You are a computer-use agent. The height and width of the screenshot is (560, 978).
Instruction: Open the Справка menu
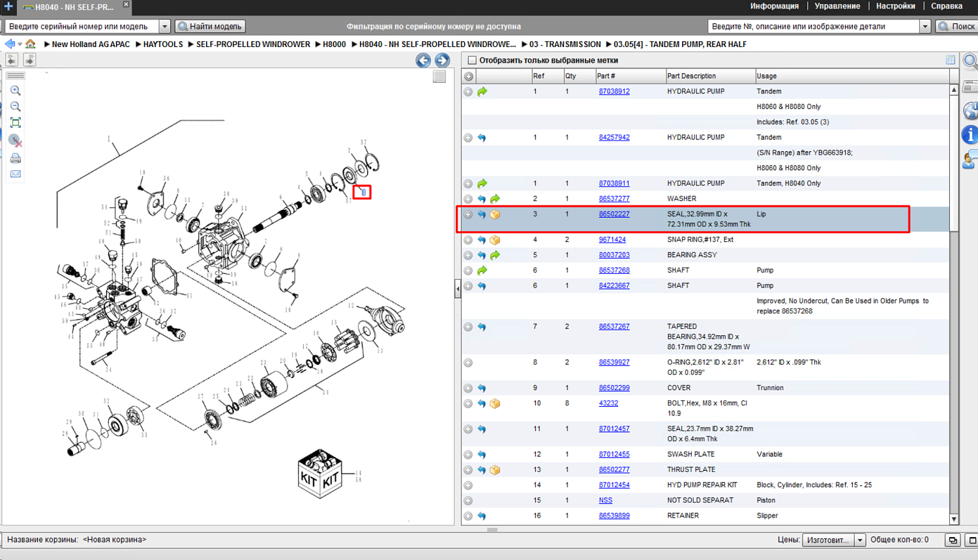(x=947, y=6)
